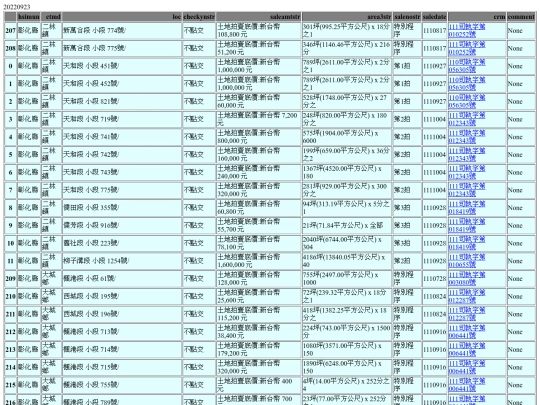Click the price cell containing '55,700 元'
This screenshot has width=540, height=405.
[259, 226]
